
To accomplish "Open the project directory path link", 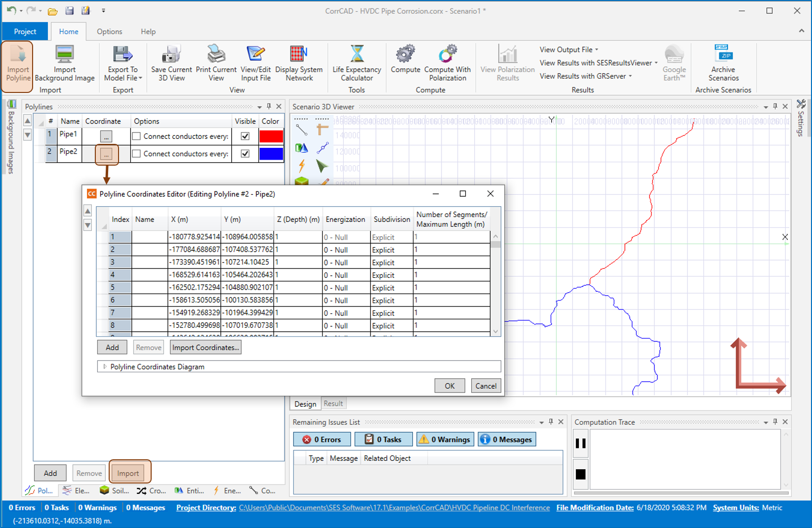I will pos(394,508).
